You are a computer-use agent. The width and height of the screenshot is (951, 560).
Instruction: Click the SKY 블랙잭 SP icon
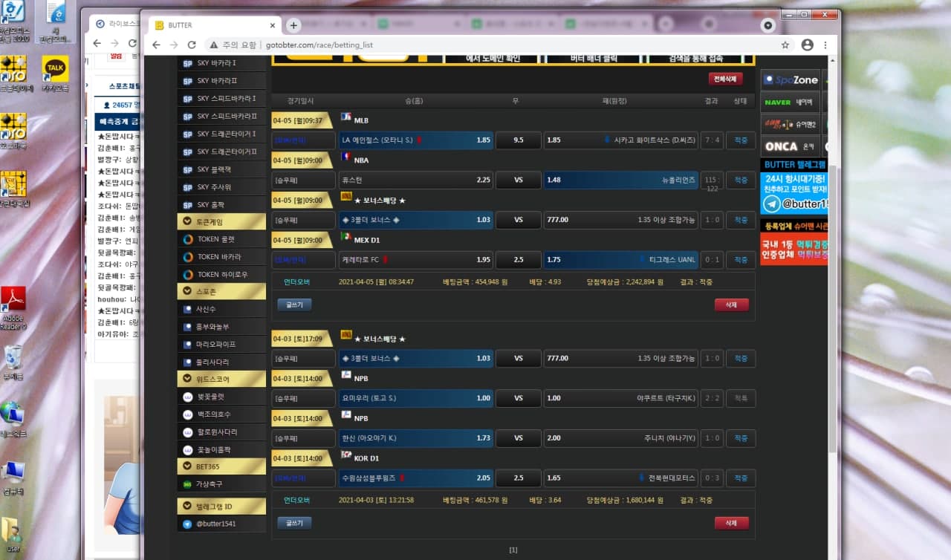pos(187,169)
